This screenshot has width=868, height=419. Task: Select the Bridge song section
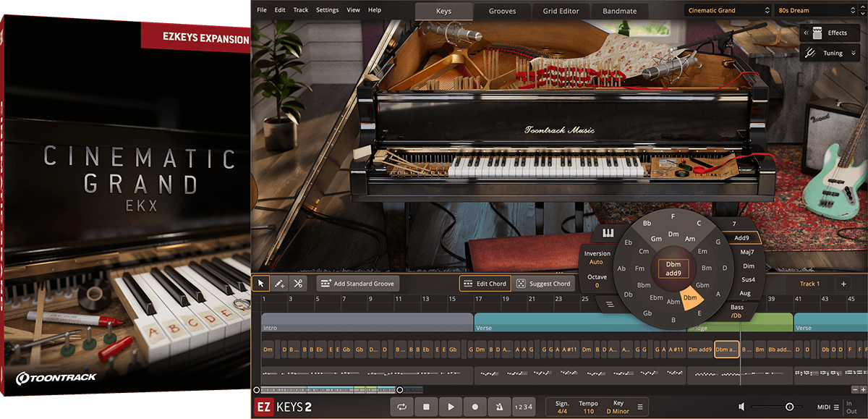pyautogui.click(x=739, y=323)
